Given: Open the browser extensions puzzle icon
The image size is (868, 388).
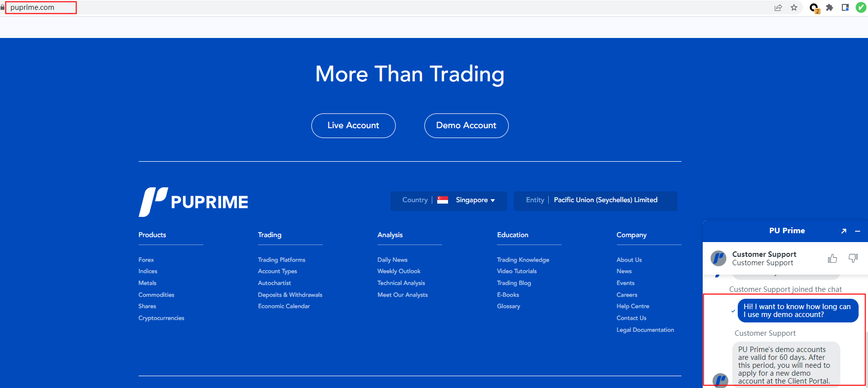Looking at the screenshot, I should (x=830, y=7).
